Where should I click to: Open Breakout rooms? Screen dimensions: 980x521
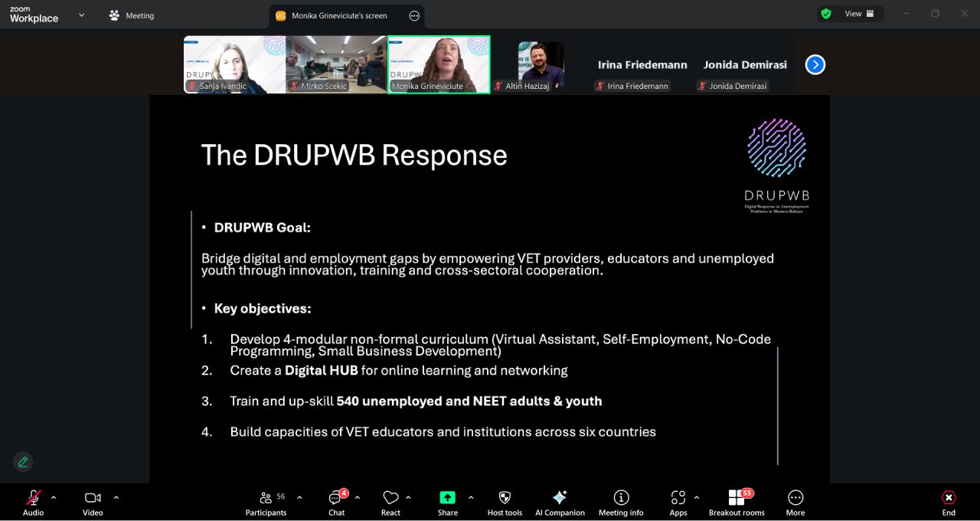[737, 502]
